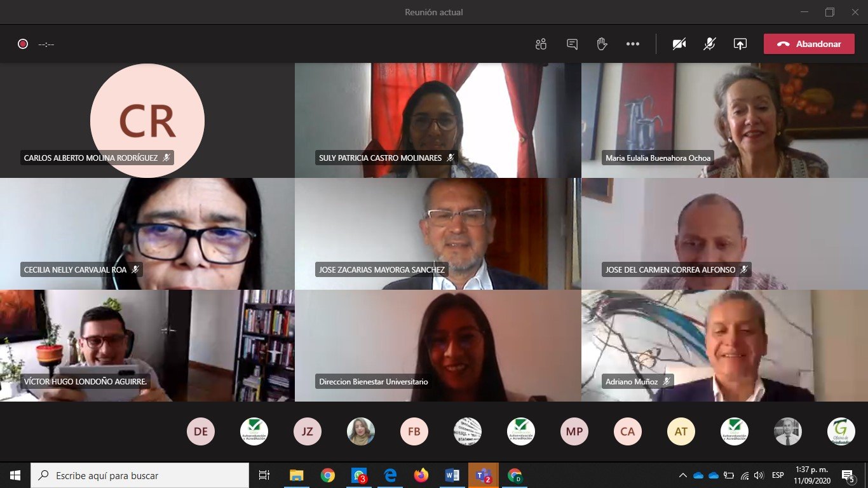Select Jose Zacarias Mayorga Sanchez's video
Viewport: 868px width, 488px height.
[438, 234]
